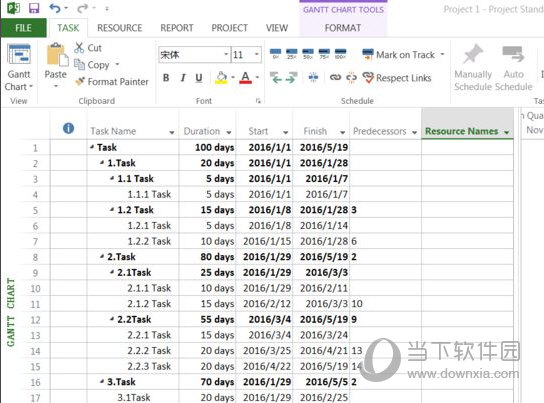Viewport: 544px width, 403px height.
Task: Open the font name dropdown
Action: coord(226,54)
